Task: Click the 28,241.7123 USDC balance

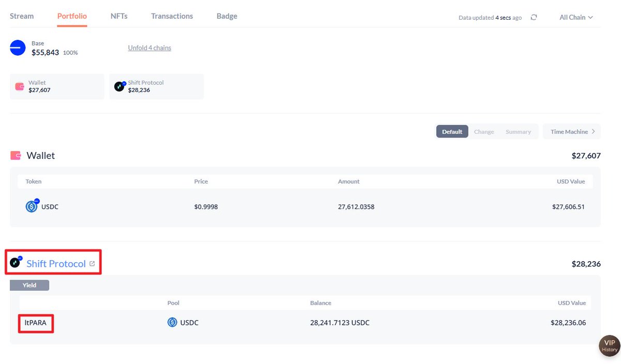Action: pyautogui.click(x=339, y=323)
